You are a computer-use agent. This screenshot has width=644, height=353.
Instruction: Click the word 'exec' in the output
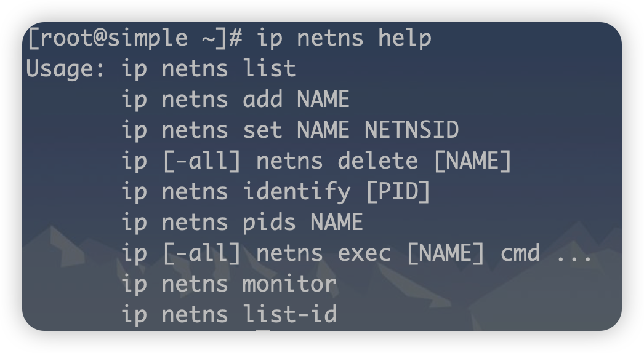[x=364, y=253]
